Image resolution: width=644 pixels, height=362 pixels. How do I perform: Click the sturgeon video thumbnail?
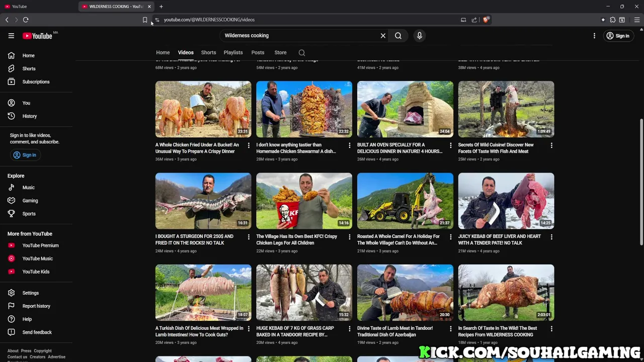pyautogui.click(x=203, y=201)
